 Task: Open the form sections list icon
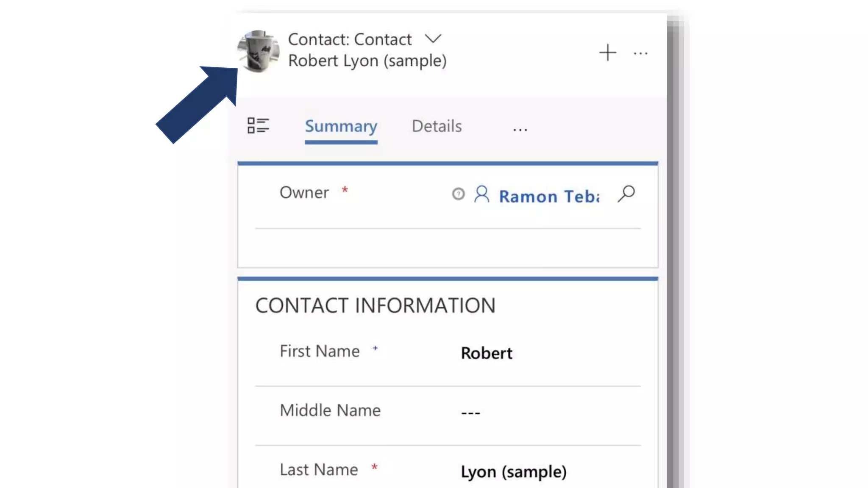click(258, 126)
